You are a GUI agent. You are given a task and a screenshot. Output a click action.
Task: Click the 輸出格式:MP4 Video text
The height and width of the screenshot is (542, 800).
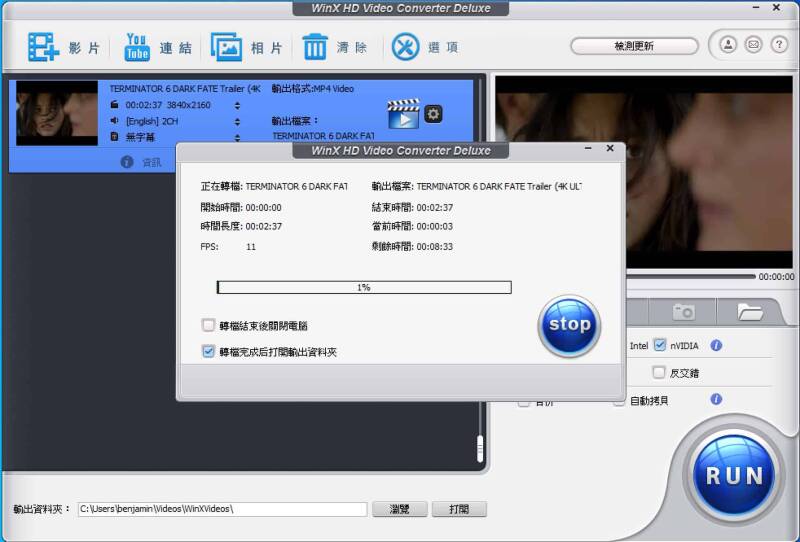pyautogui.click(x=313, y=89)
